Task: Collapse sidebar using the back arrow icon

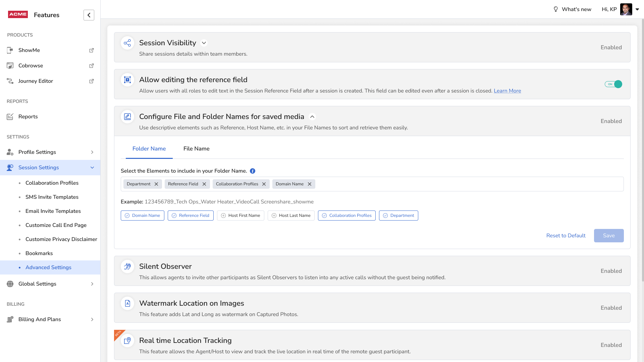Action: (89, 15)
